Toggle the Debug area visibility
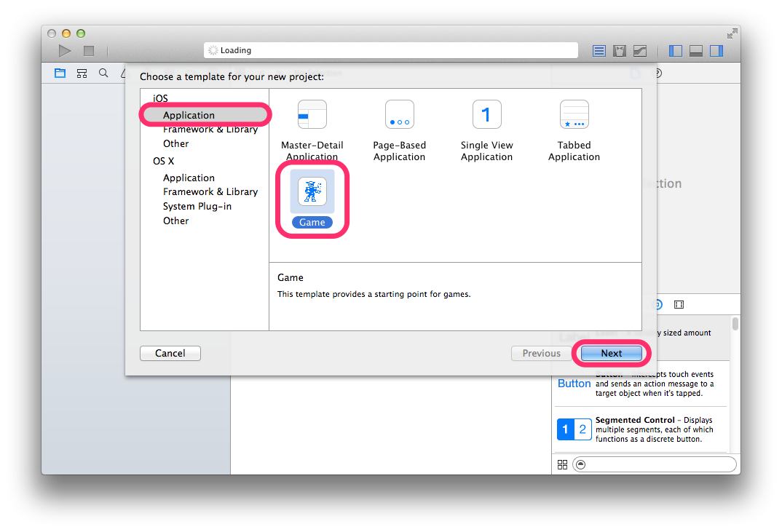Image resolution: width=782 pixels, height=532 pixels. (696, 51)
